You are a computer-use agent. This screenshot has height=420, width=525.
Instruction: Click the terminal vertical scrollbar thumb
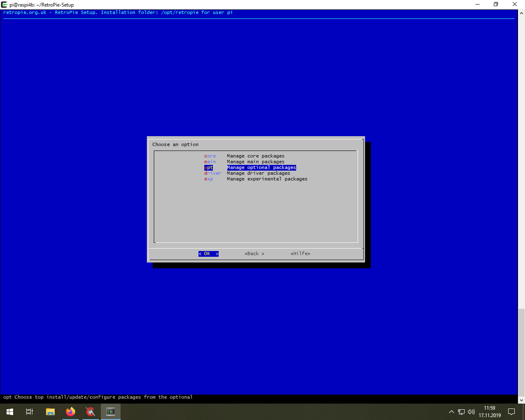point(521,352)
